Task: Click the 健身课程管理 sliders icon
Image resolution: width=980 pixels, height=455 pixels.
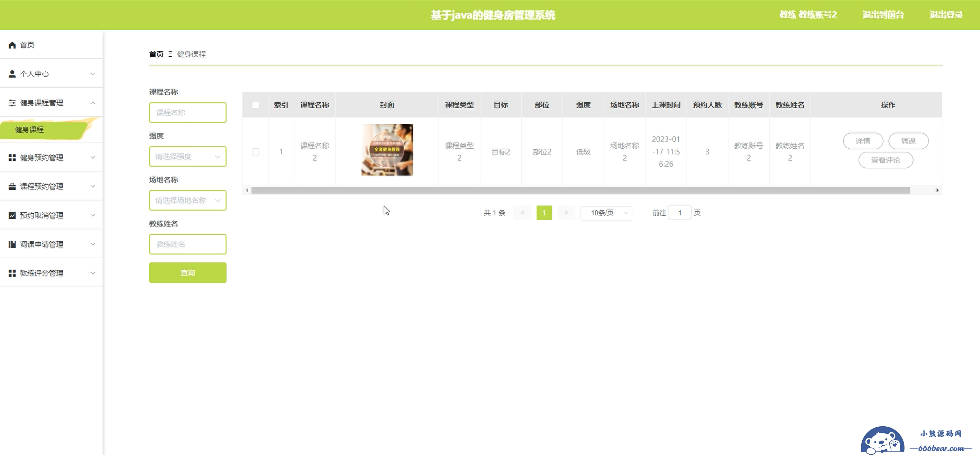Action: 12,103
